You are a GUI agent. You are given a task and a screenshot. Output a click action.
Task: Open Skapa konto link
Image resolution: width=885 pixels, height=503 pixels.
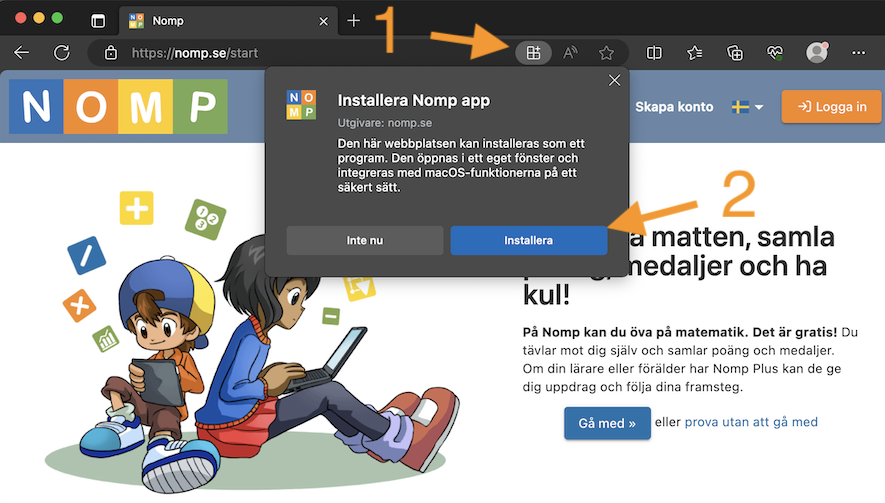click(x=674, y=107)
